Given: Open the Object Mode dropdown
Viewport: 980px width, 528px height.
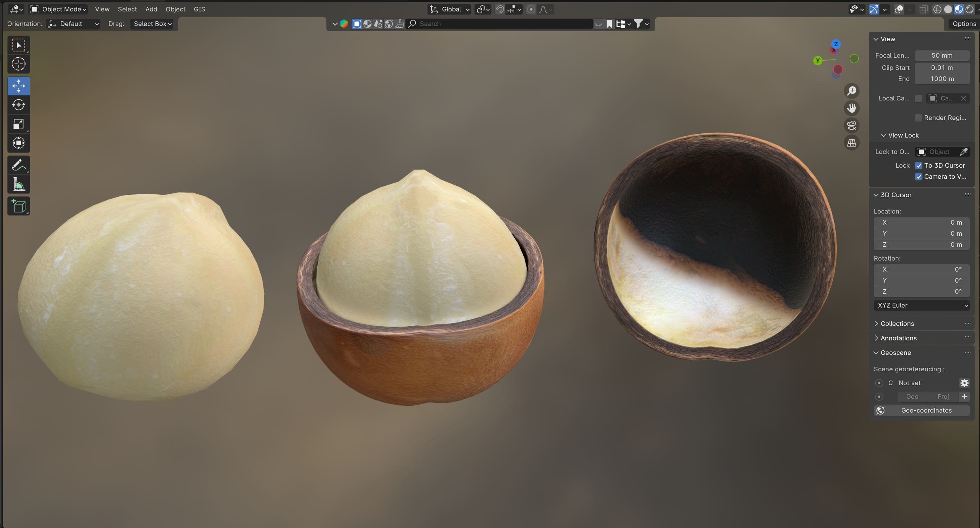Looking at the screenshot, I should [x=58, y=9].
